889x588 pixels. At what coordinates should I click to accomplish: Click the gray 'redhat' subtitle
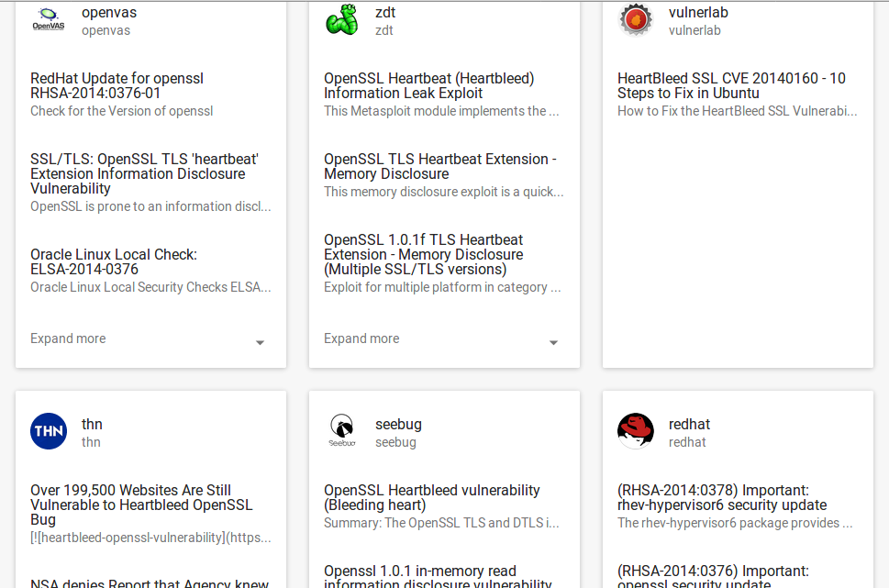687,442
